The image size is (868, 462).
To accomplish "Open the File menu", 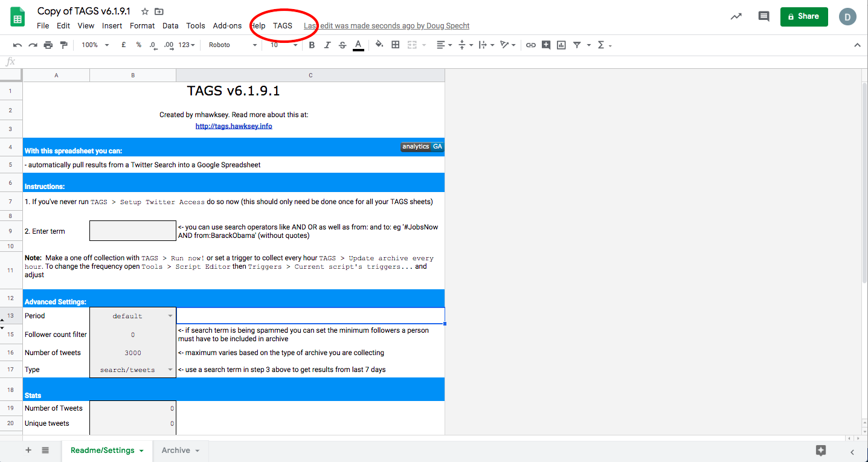I will click(x=43, y=26).
